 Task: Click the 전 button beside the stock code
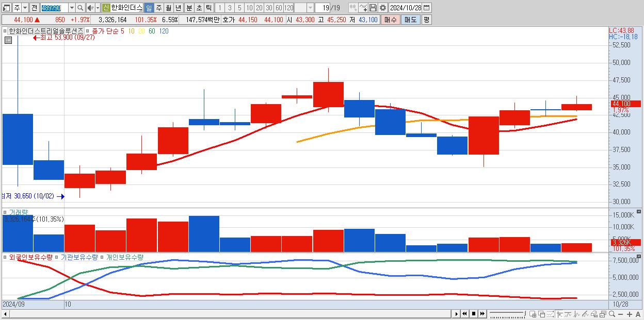click(34, 8)
